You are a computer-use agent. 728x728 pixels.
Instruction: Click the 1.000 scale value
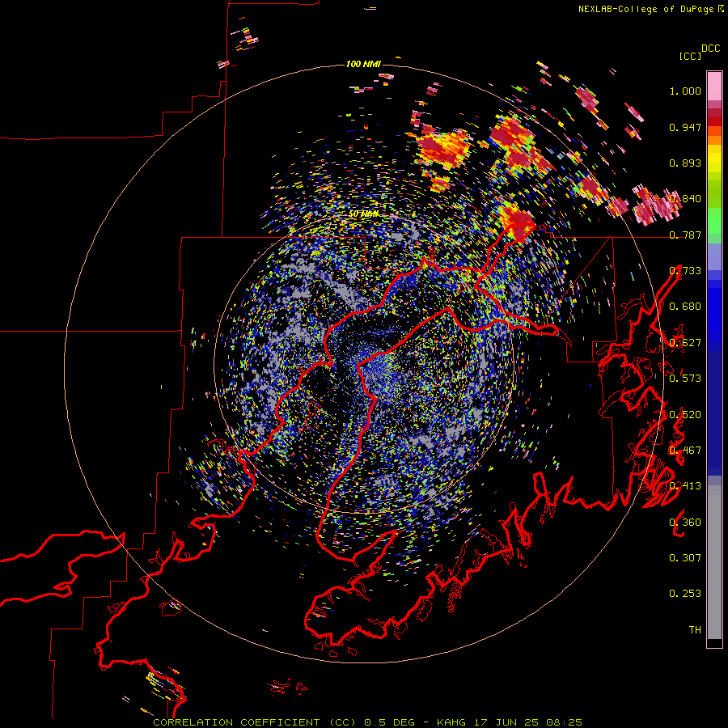685,91
